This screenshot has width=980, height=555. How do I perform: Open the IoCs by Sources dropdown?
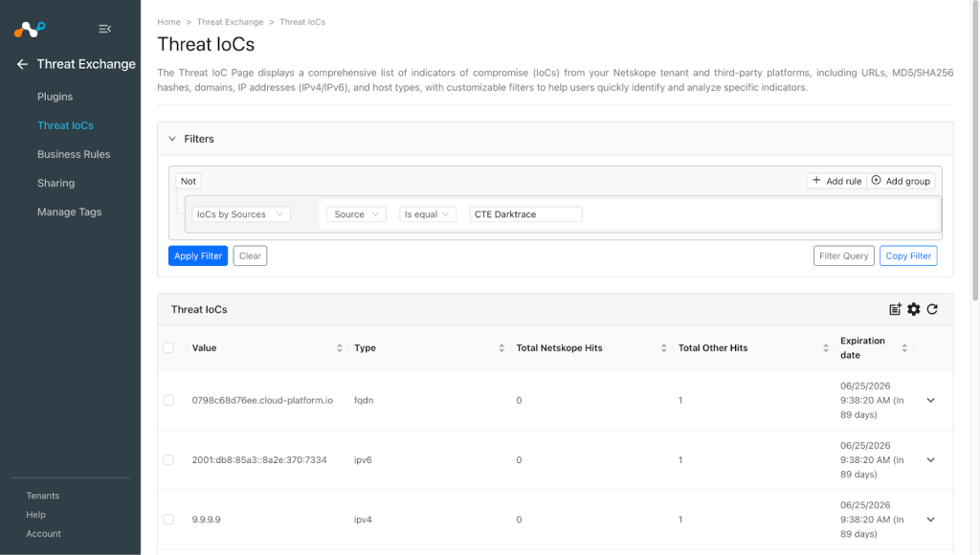pos(240,214)
